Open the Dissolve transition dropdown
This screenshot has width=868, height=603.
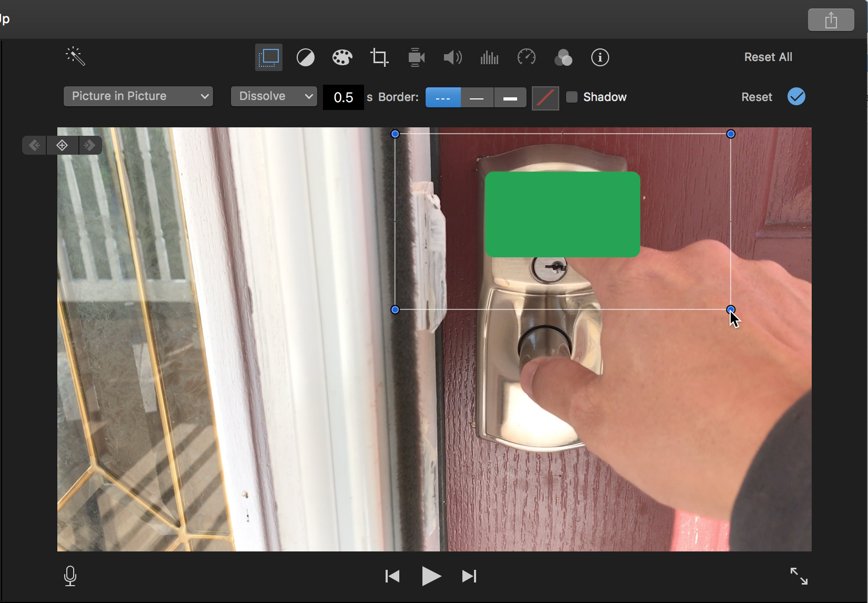(x=274, y=96)
